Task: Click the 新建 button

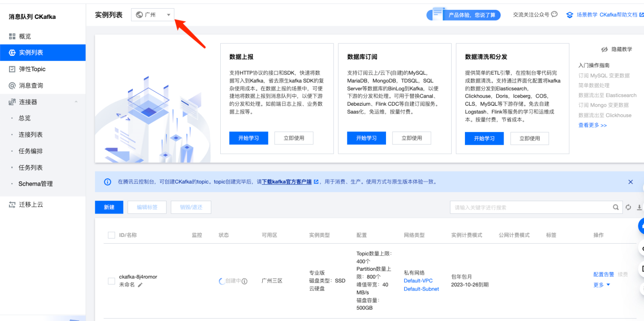Action: (109, 207)
